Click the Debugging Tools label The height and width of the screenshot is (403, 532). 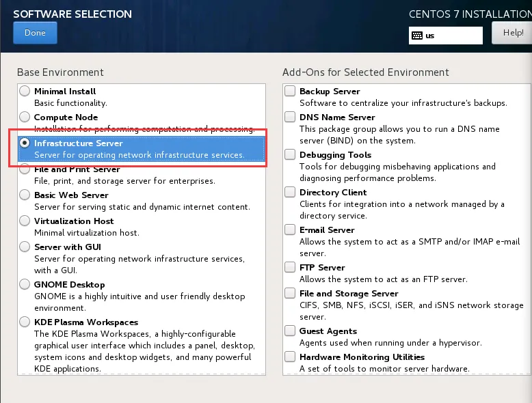click(336, 155)
